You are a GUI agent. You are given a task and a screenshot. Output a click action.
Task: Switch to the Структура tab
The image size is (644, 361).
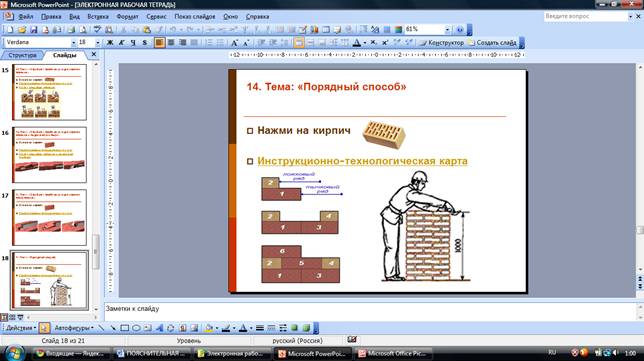pyautogui.click(x=22, y=55)
